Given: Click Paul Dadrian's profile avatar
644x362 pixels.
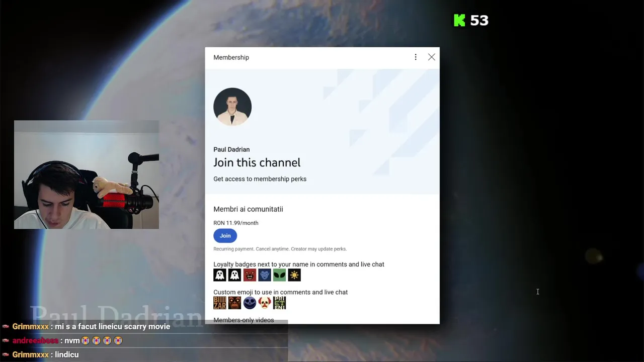Looking at the screenshot, I should (x=232, y=107).
